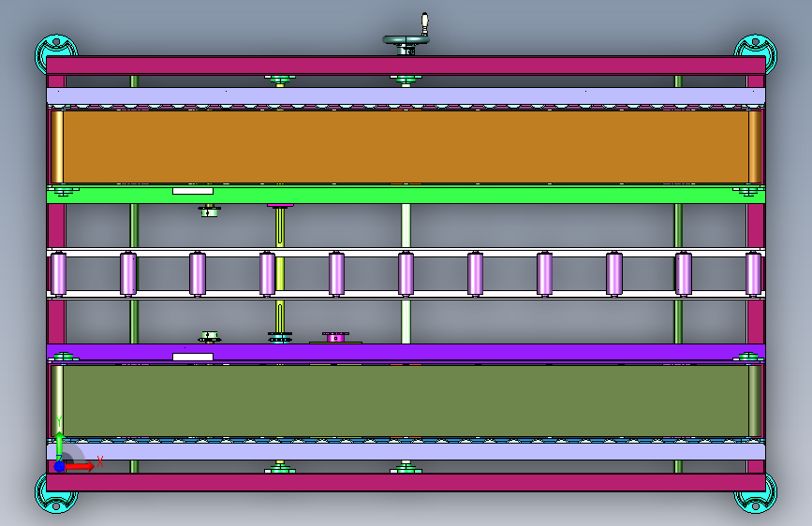Select the bottom magenta frame beam
The image size is (812, 526).
(x=406, y=483)
